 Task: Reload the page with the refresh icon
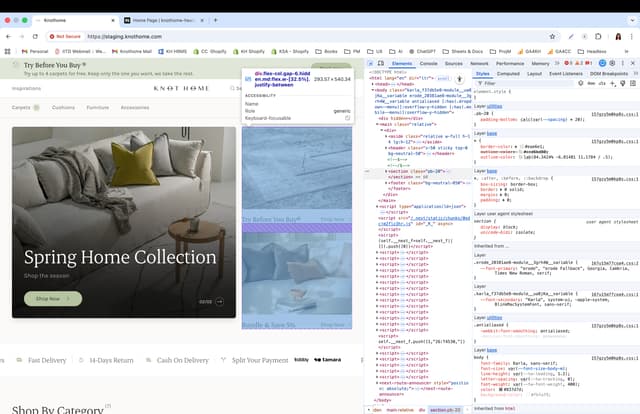pos(35,36)
